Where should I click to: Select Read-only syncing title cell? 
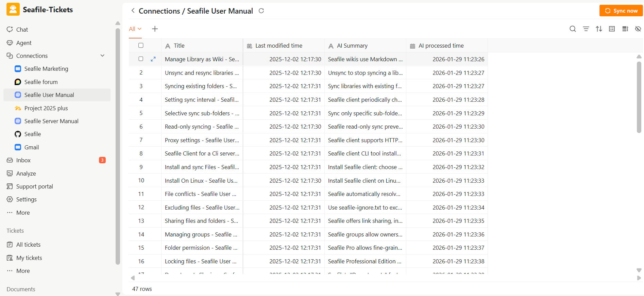(x=202, y=127)
